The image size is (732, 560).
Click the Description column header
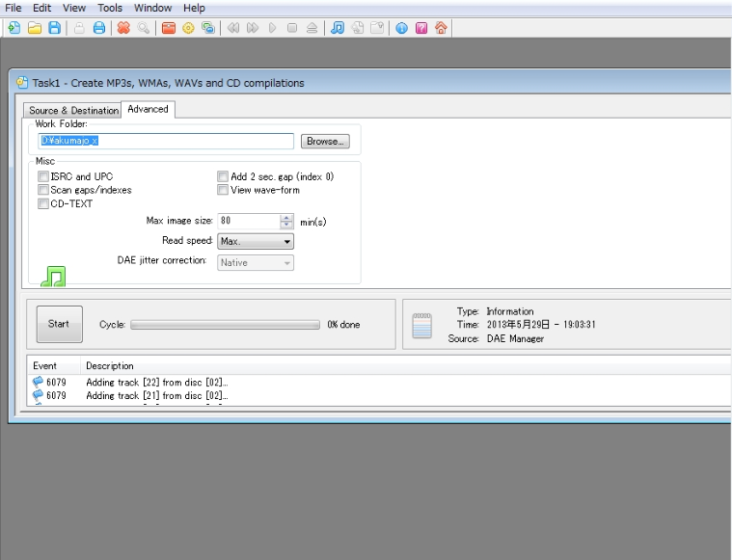(x=405, y=366)
